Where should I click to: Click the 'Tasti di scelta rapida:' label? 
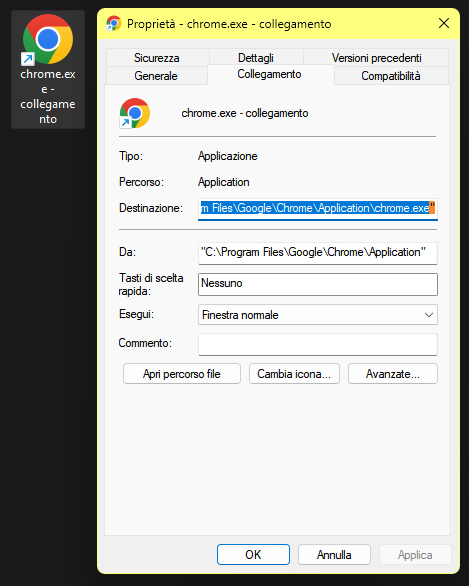(151, 284)
